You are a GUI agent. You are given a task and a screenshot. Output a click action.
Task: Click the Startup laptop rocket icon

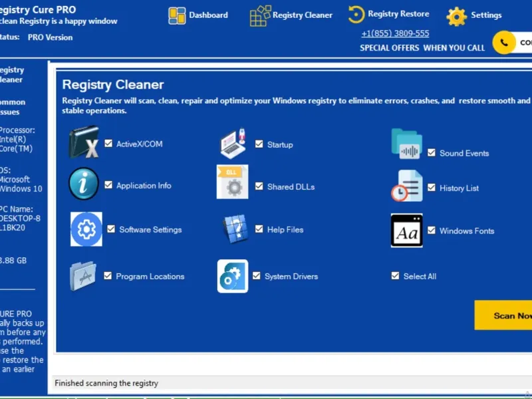point(233,144)
